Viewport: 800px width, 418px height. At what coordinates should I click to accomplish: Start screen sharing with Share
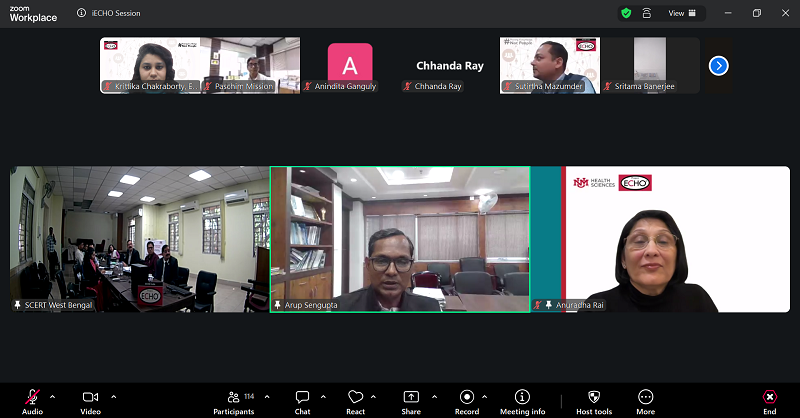(x=411, y=402)
